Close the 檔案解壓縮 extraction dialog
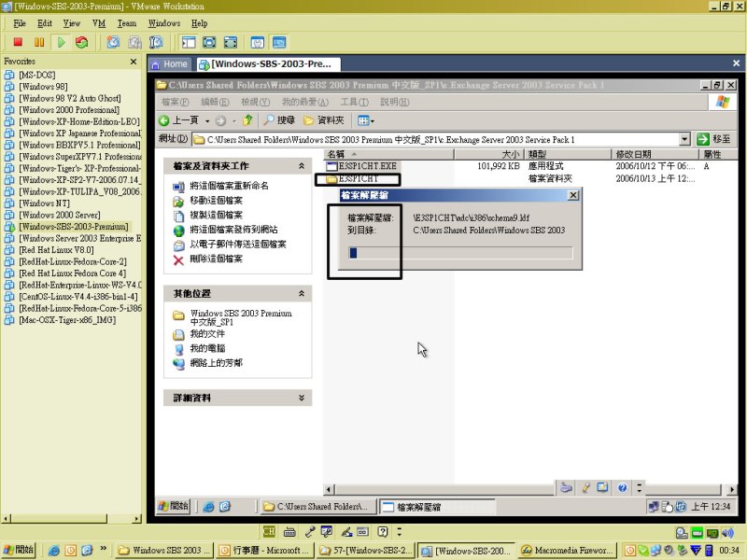 pyautogui.click(x=573, y=195)
